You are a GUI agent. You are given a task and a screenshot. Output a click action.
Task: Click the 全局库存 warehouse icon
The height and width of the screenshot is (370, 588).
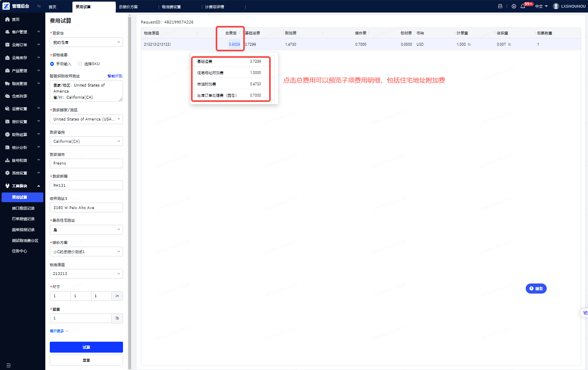pyautogui.click(x=7, y=58)
